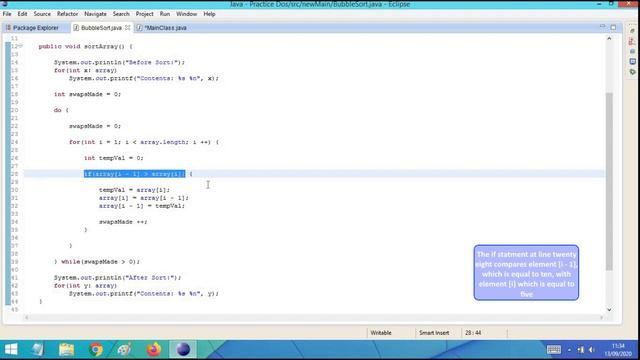Click the Eclipse window icon in title bar

pos(4,3)
